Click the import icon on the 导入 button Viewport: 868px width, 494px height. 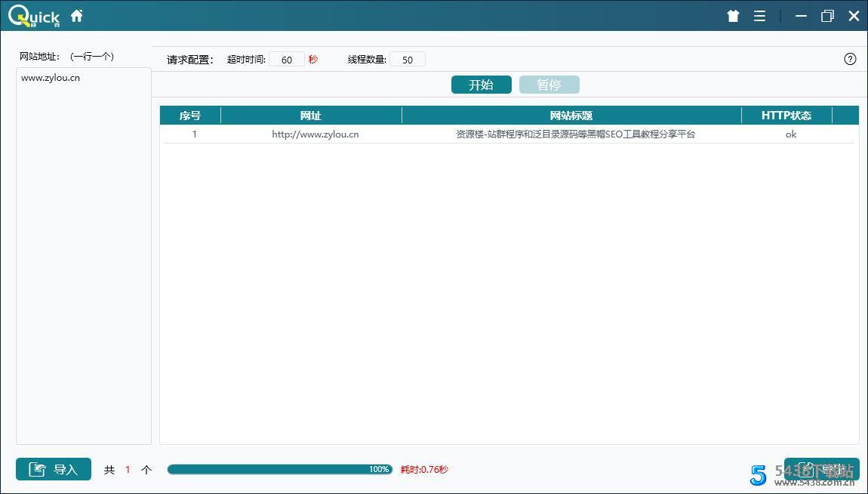pos(37,468)
